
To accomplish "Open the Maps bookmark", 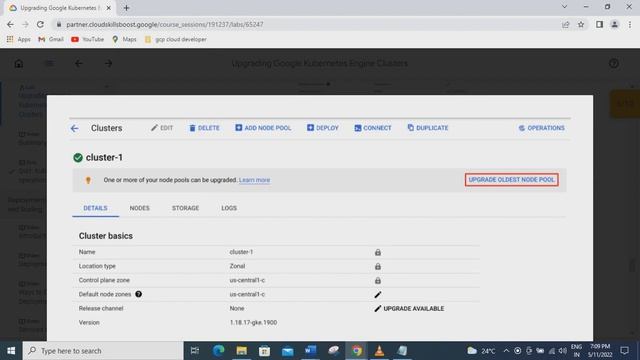I will [x=124, y=40].
